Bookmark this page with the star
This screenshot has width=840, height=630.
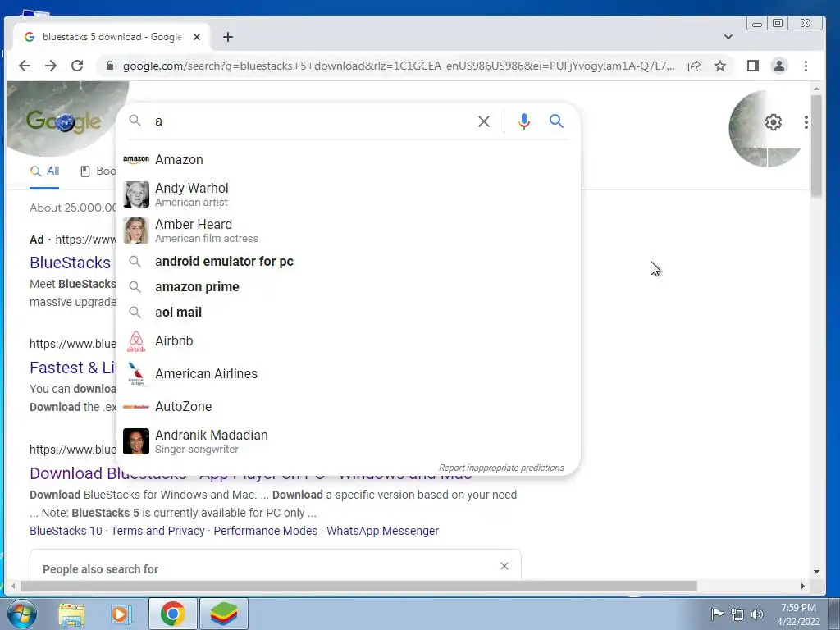(x=720, y=66)
